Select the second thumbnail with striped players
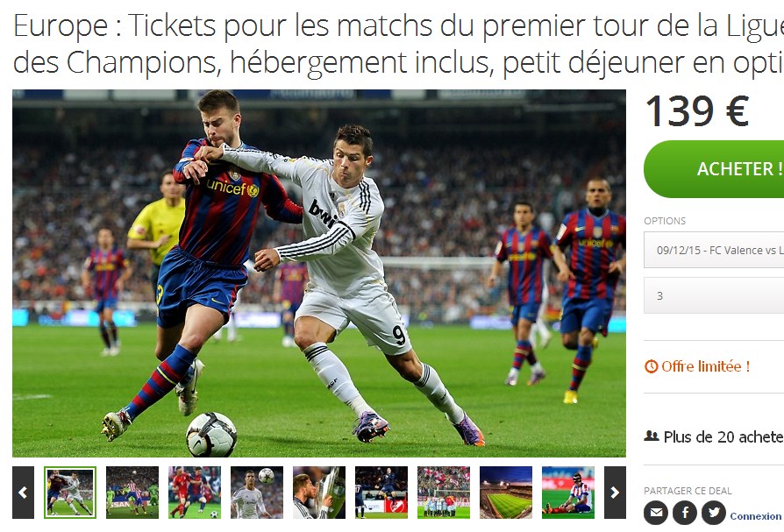Viewport: 784px width, 532px height. click(x=132, y=493)
